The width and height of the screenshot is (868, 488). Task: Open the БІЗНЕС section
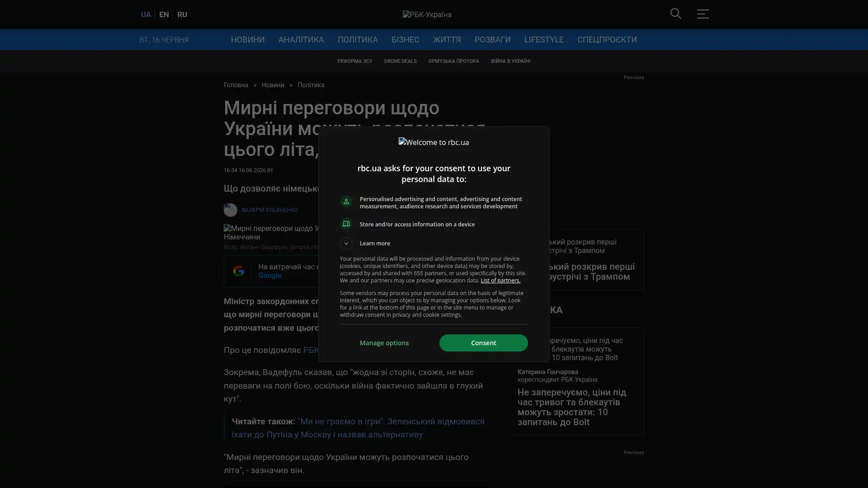pos(405,40)
